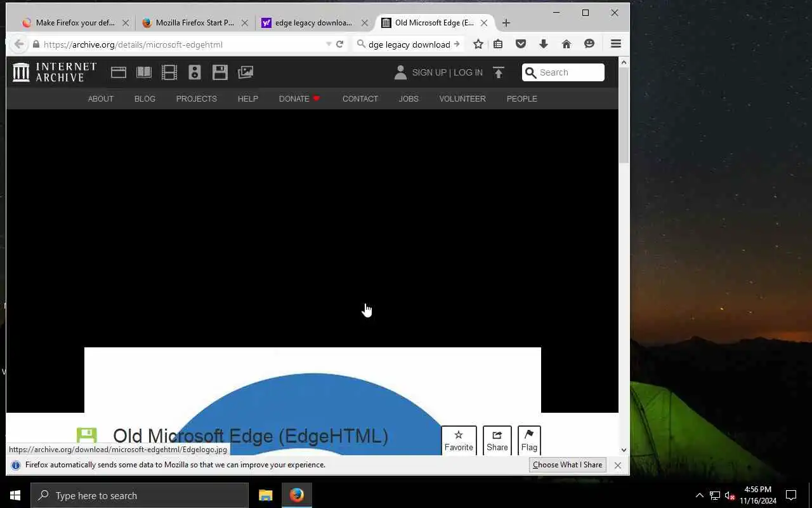Open the Software floppy disk icon
Screen dimensions: 812x508
220,72
